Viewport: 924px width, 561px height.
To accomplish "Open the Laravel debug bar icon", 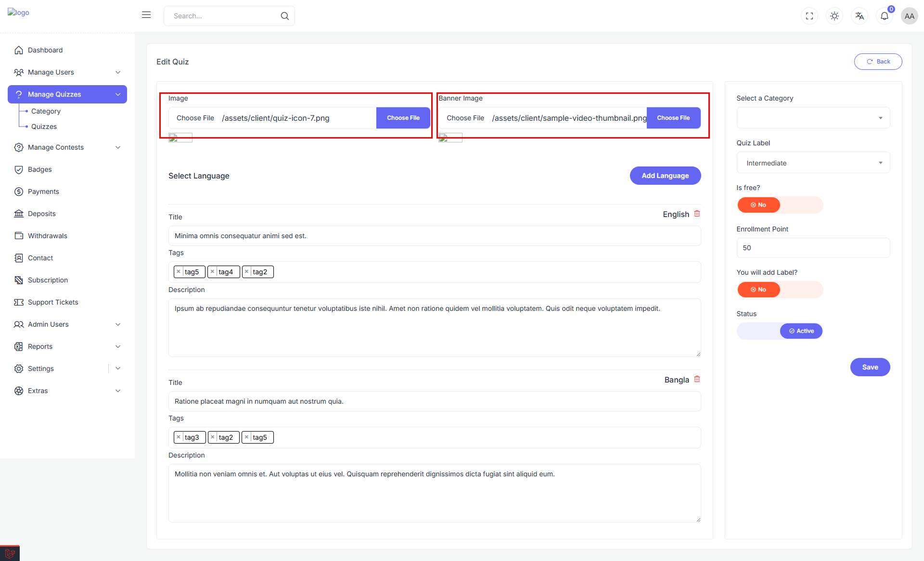I will 10,553.
